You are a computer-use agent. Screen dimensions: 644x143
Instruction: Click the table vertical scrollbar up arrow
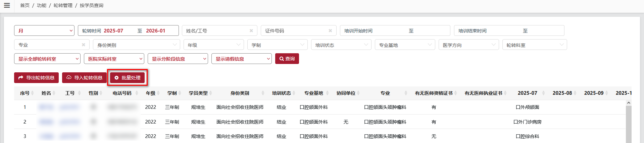tap(629, 102)
